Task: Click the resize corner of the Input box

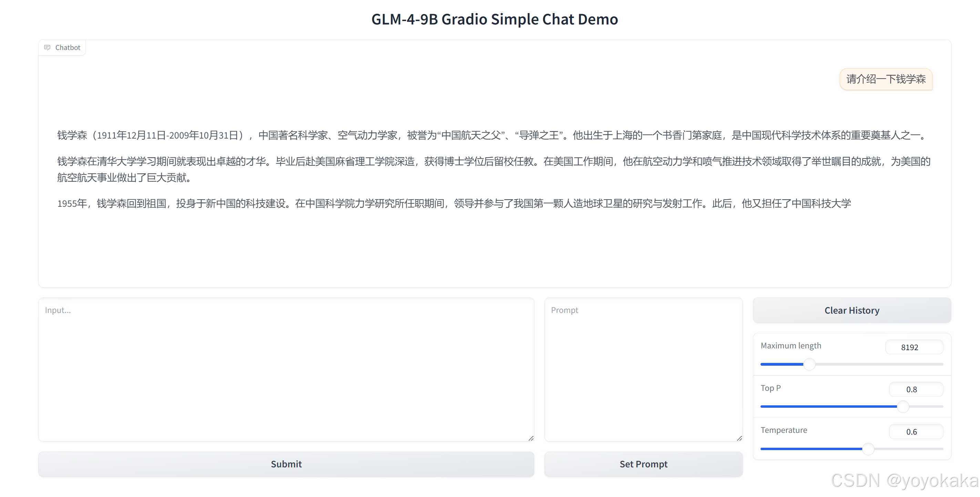Action: pos(531,438)
